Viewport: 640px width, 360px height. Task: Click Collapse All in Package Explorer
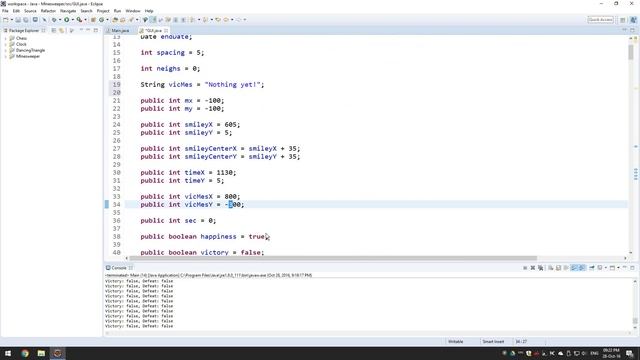pos(53,31)
